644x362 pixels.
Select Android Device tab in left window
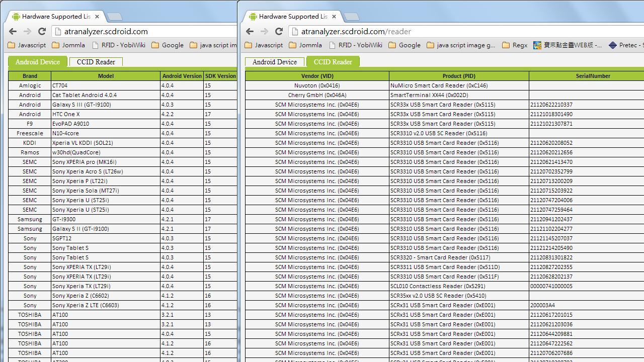tap(38, 62)
